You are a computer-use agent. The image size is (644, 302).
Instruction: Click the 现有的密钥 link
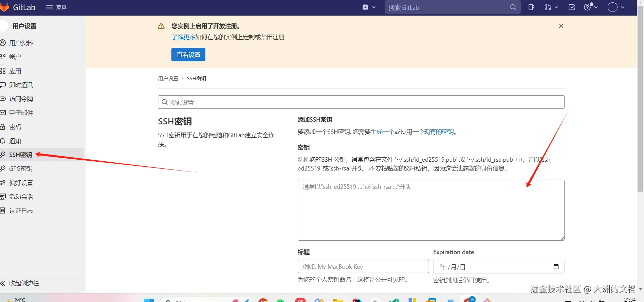(439, 132)
